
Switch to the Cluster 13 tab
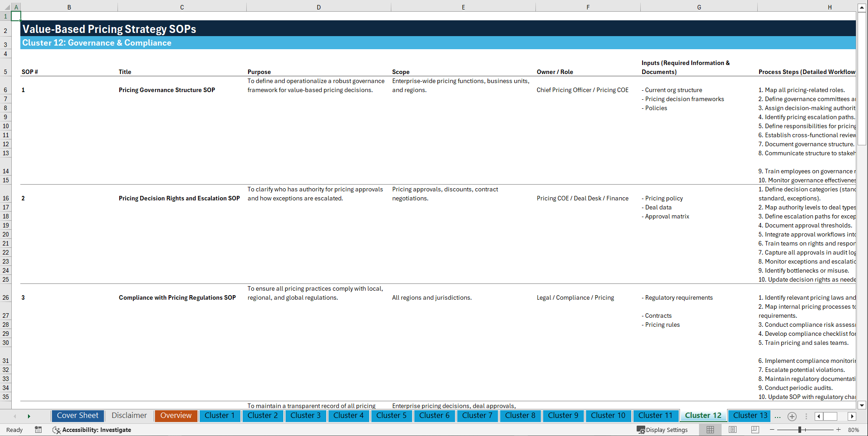(x=749, y=416)
